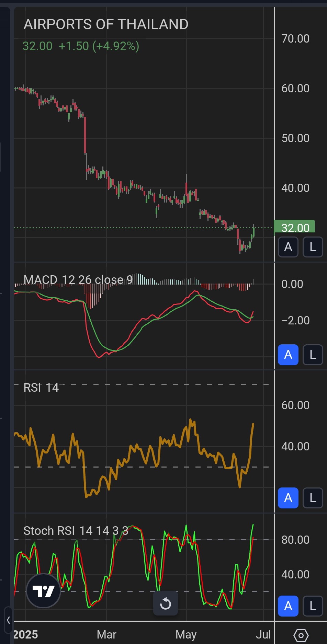327x644 pixels.
Task: Open chart settings hexagon icon
Action: [301, 635]
